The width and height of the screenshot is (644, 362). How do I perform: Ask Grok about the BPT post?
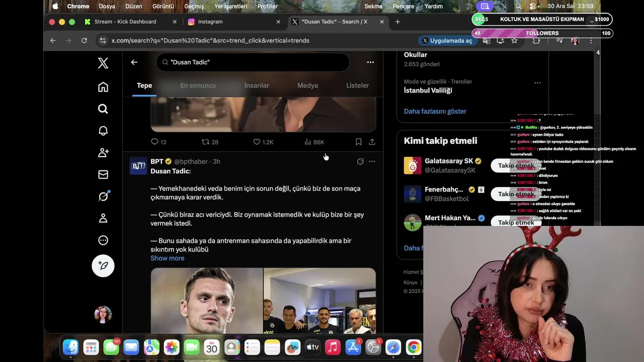pos(360,161)
